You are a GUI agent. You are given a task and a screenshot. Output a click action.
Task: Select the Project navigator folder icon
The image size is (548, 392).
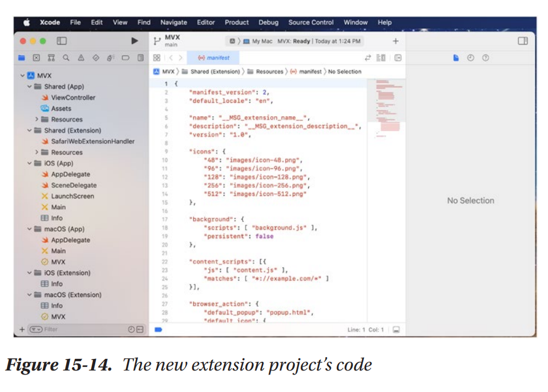click(x=21, y=58)
